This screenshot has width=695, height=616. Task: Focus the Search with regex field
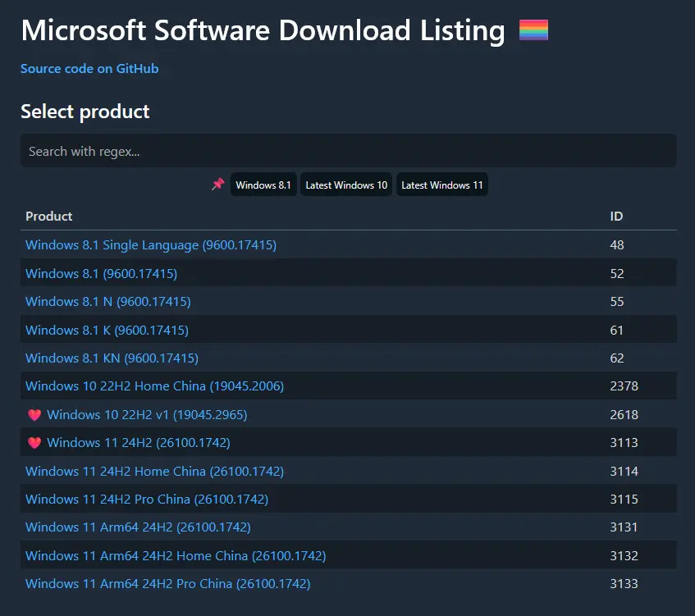(348, 151)
